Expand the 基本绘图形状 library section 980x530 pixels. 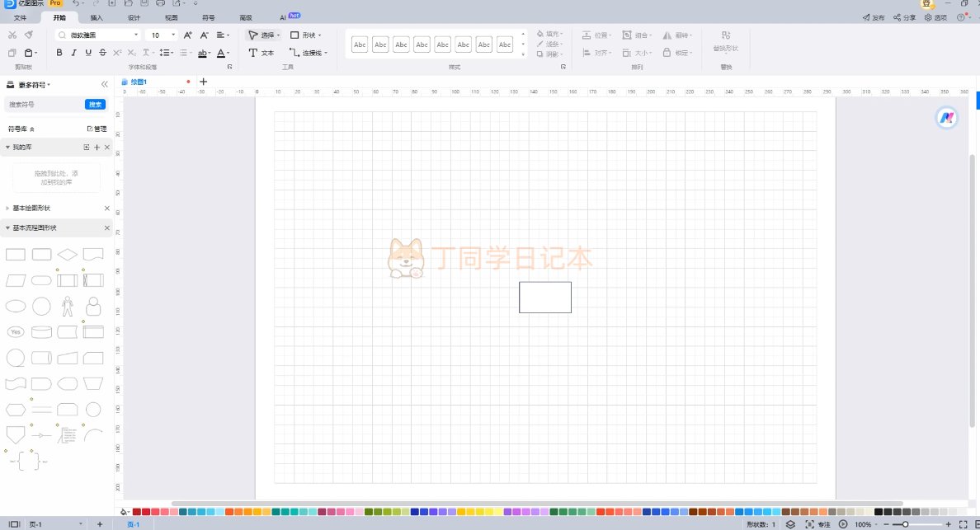(8, 209)
